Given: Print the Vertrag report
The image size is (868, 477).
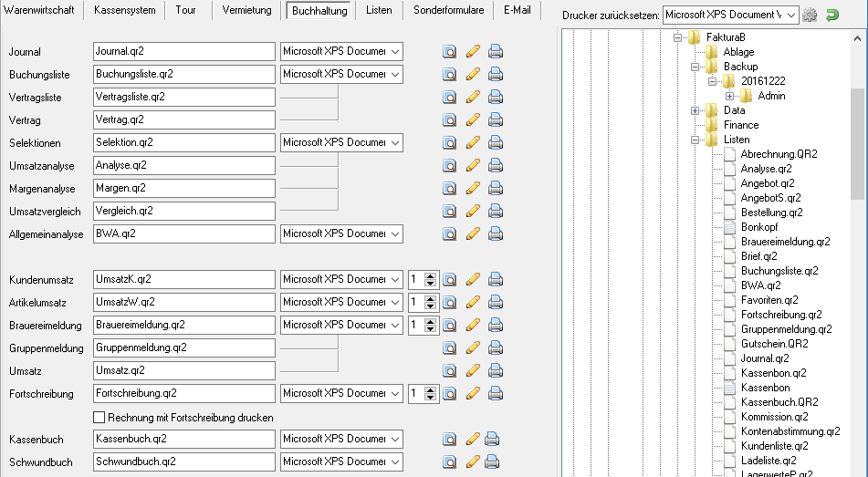Looking at the screenshot, I should pos(496,119).
